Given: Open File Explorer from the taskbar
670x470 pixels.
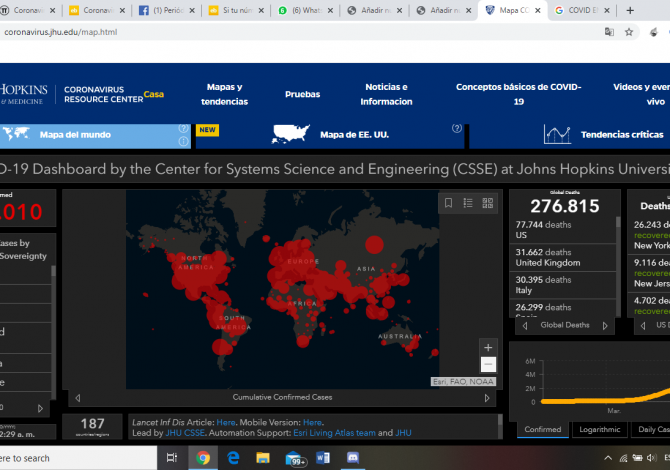Looking at the screenshot, I should (x=263, y=458).
